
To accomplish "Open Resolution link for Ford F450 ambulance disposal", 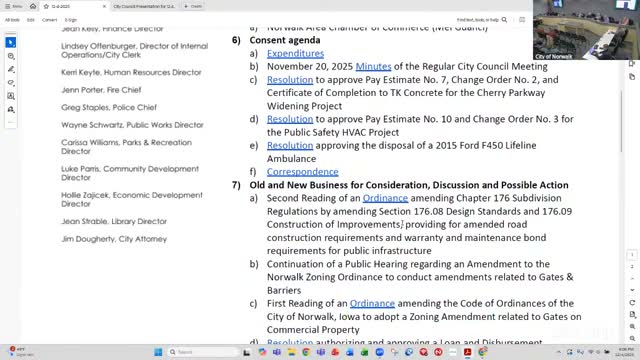I will point(290,145).
